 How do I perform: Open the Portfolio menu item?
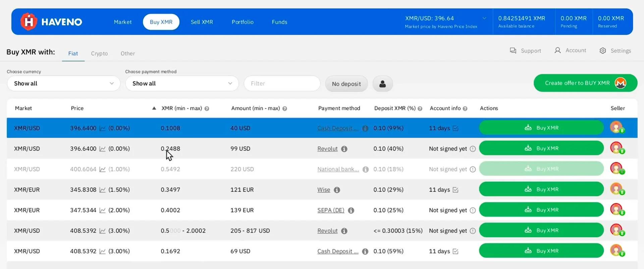[243, 22]
